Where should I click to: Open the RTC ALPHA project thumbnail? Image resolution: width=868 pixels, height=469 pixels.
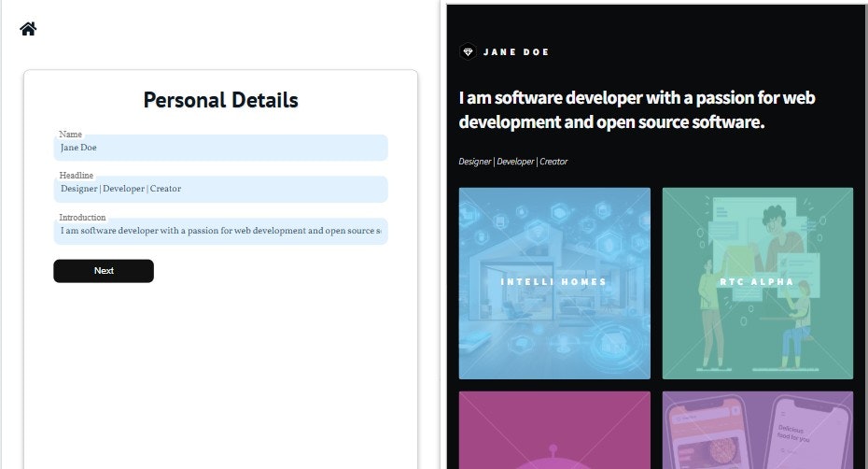tap(757, 283)
